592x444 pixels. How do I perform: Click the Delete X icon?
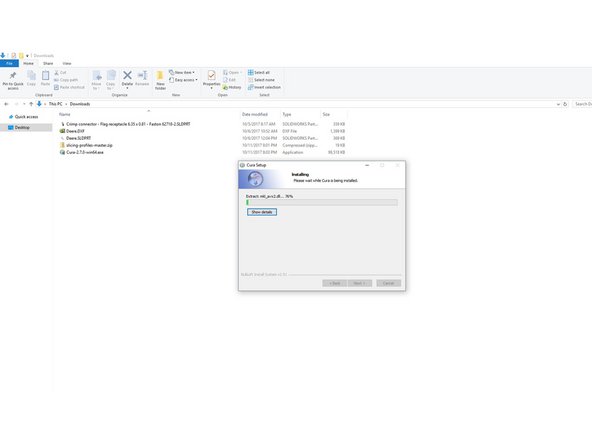coord(127,75)
